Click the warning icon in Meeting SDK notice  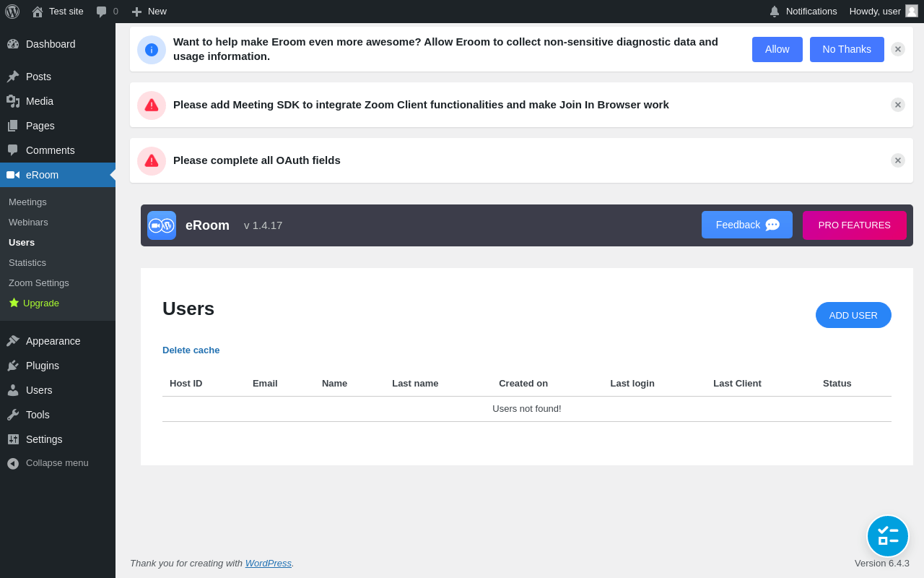point(152,105)
